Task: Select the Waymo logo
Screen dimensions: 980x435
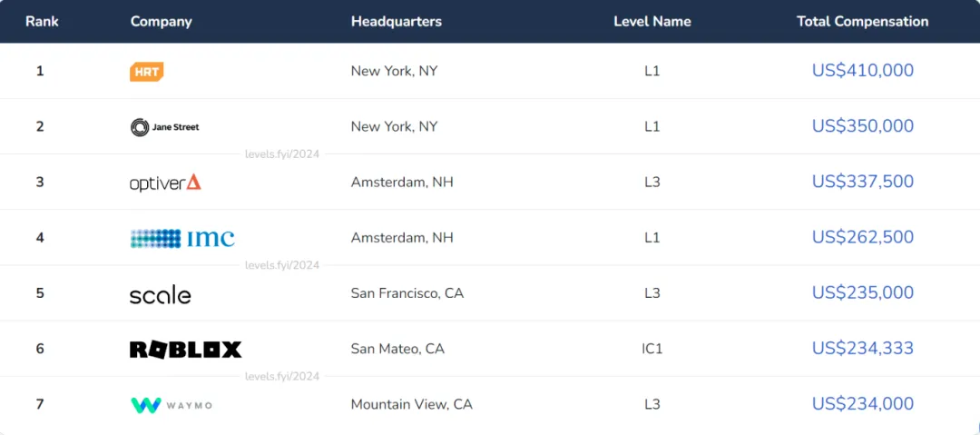Action: [x=171, y=405]
